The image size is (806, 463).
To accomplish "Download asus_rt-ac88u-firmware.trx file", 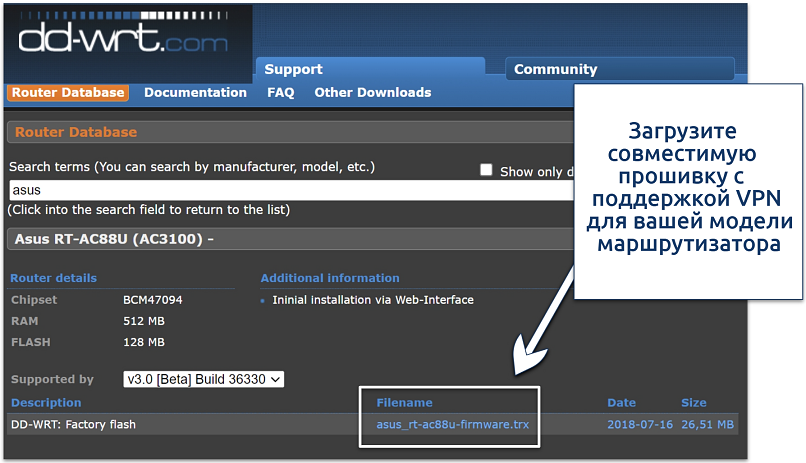I will [x=453, y=424].
